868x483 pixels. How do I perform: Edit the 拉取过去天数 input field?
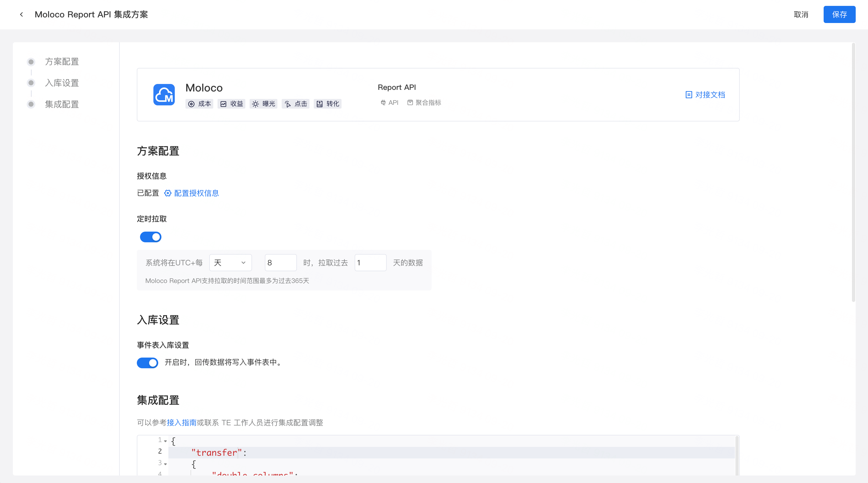coord(370,263)
